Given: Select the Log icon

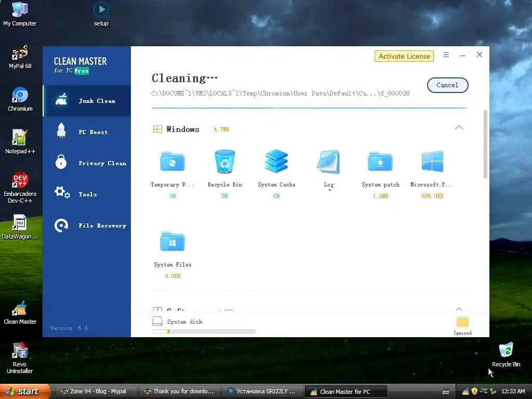Looking at the screenshot, I should (x=328, y=162).
